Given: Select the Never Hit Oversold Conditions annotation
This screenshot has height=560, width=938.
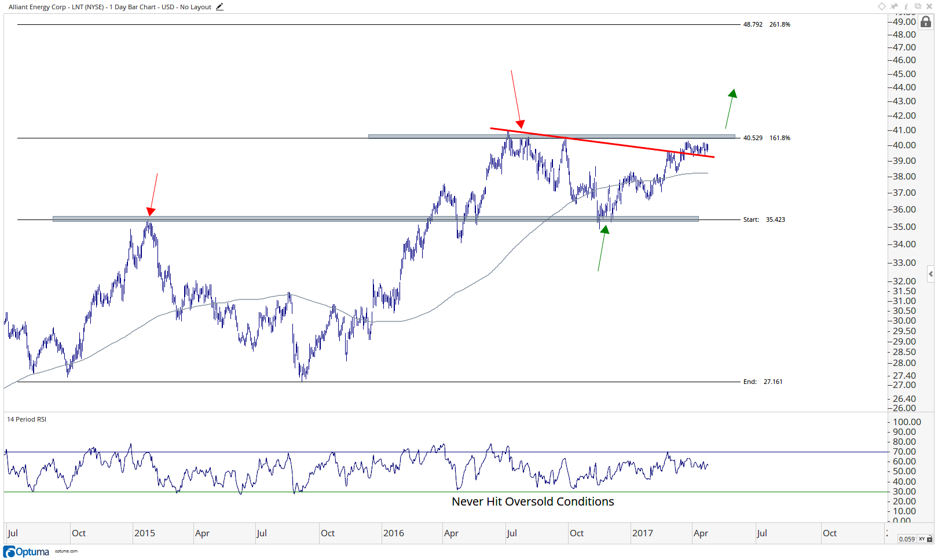Looking at the screenshot, I should (x=533, y=502).
